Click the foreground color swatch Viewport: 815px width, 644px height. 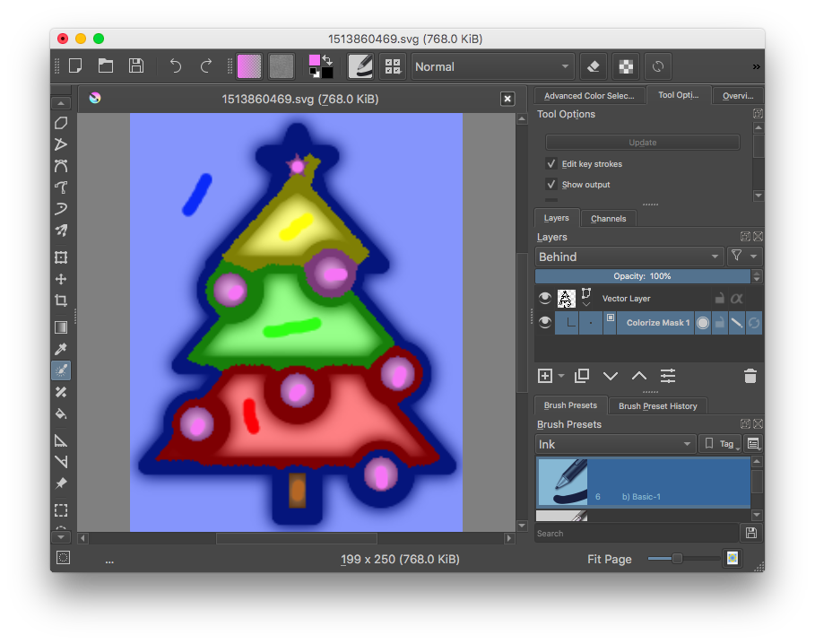point(314,59)
